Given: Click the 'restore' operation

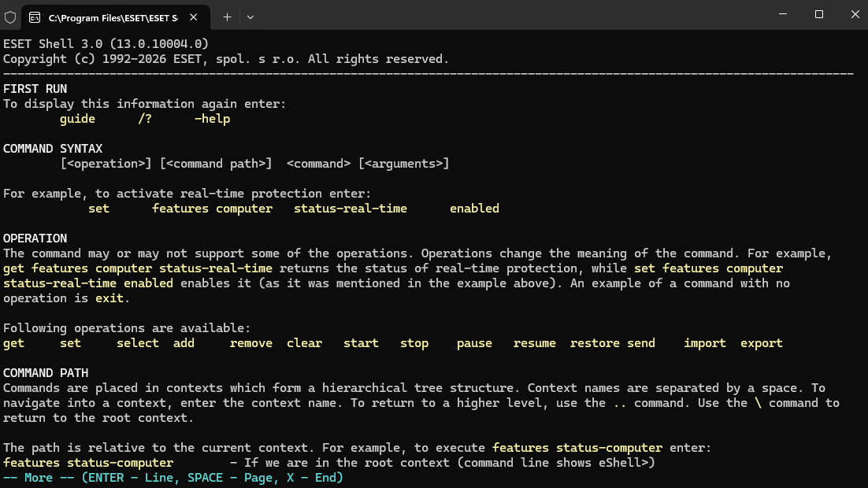Looking at the screenshot, I should tap(595, 343).
